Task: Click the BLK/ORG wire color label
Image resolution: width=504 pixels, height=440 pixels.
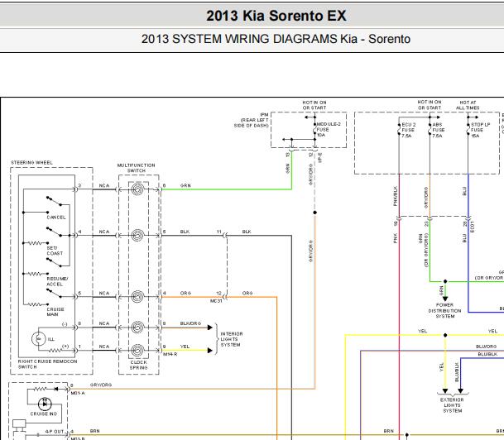Action: (x=190, y=323)
